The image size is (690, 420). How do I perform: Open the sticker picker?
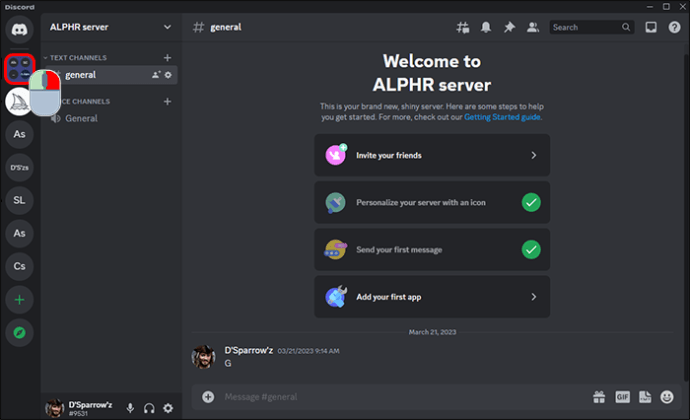[645, 397]
